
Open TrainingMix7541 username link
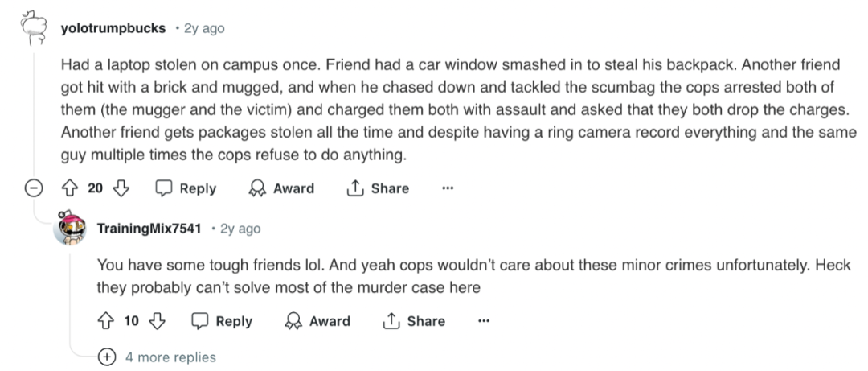[149, 229]
